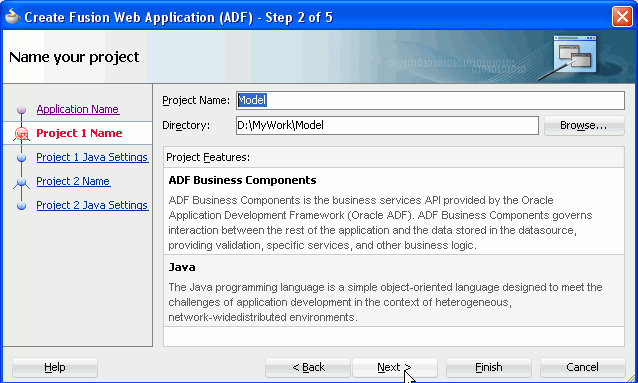Open the Project 2 Java Settings step
The width and height of the screenshot is (638, 383).
[x=92, y=205]
